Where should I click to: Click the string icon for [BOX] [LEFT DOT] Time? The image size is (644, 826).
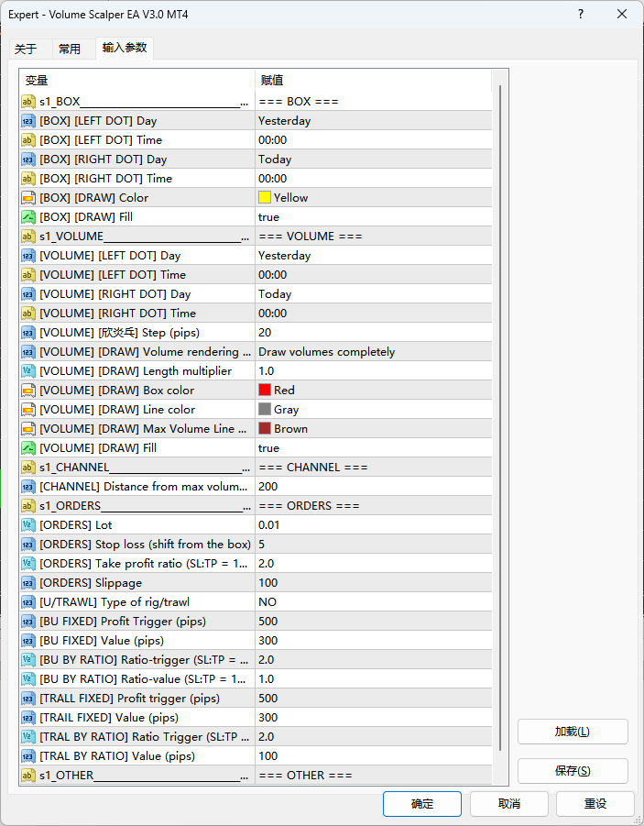click(x=27, y=139)
